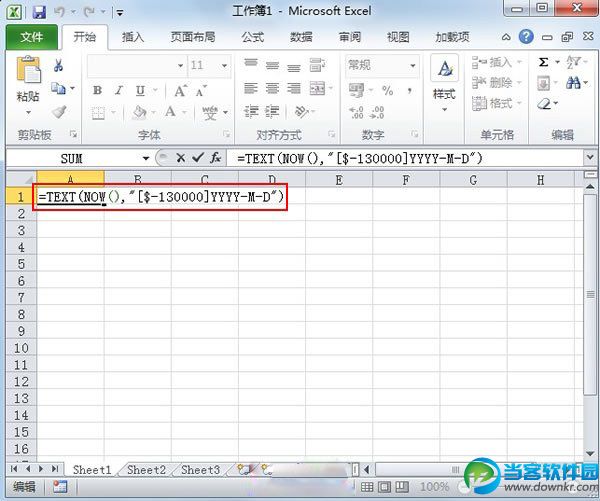Open the 文件 File tab

(x=32, y=37)
